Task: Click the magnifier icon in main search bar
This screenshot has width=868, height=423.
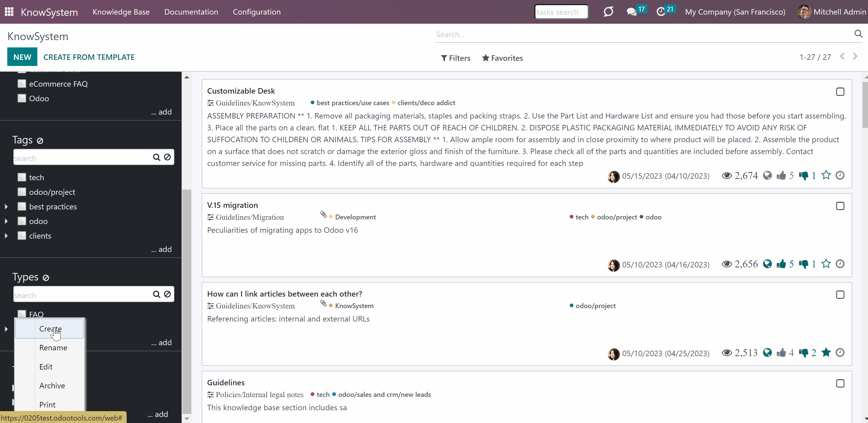Action: (x=858, y=34)
